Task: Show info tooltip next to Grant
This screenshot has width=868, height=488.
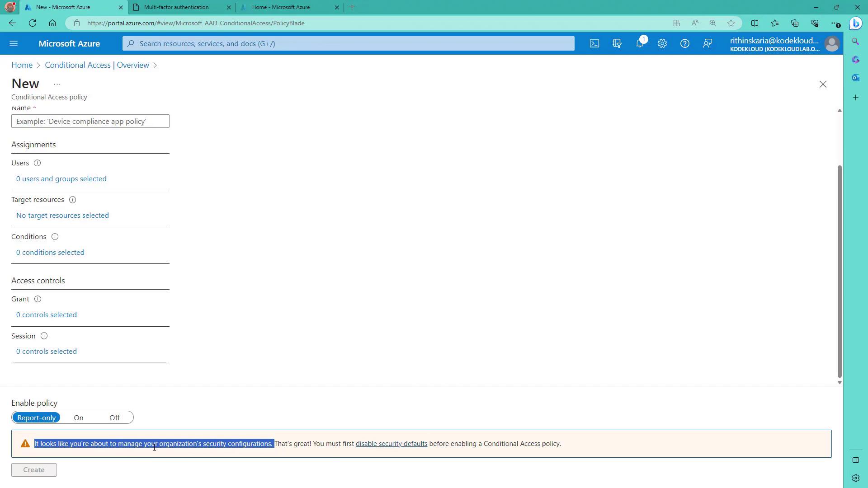Action: 38,299
